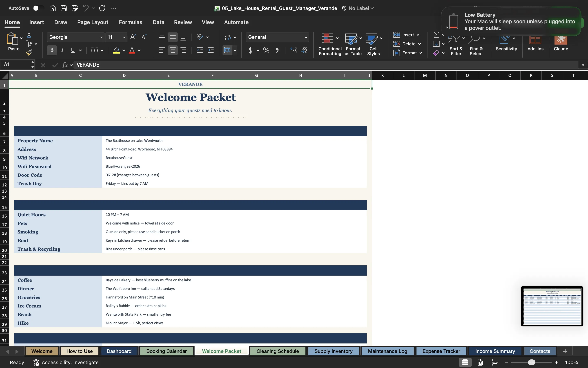This screenshot has width=588, height=368.
Task: Expand the Insert cells dropdown
Action: [418, 35]
